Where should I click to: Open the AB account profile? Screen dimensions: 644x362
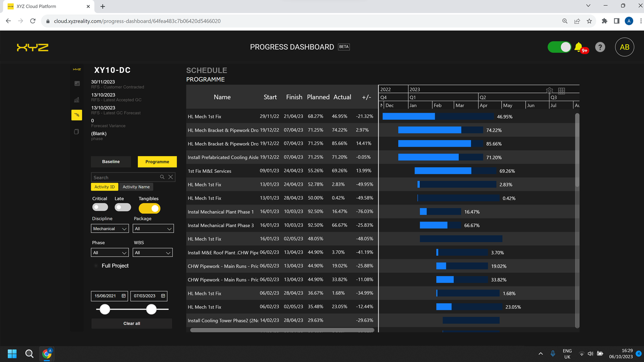(x=624, y=47)
